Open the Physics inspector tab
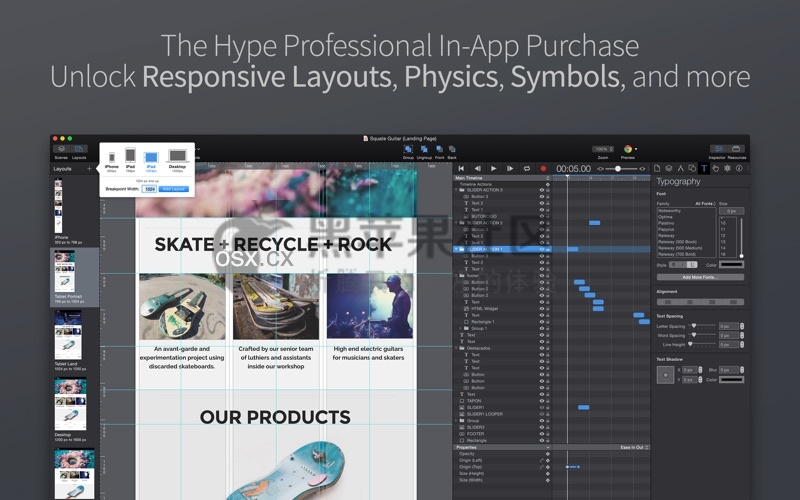The image size is (800, 500). 728,168
